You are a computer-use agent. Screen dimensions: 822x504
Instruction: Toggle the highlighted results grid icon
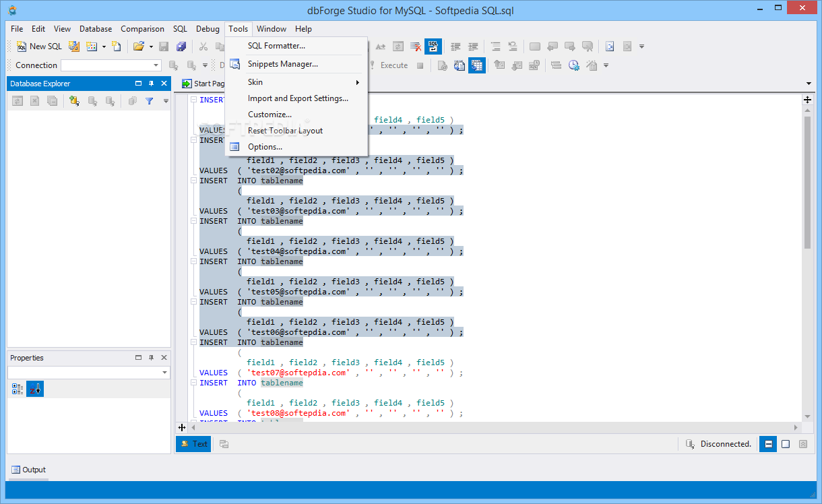point(477,65)
